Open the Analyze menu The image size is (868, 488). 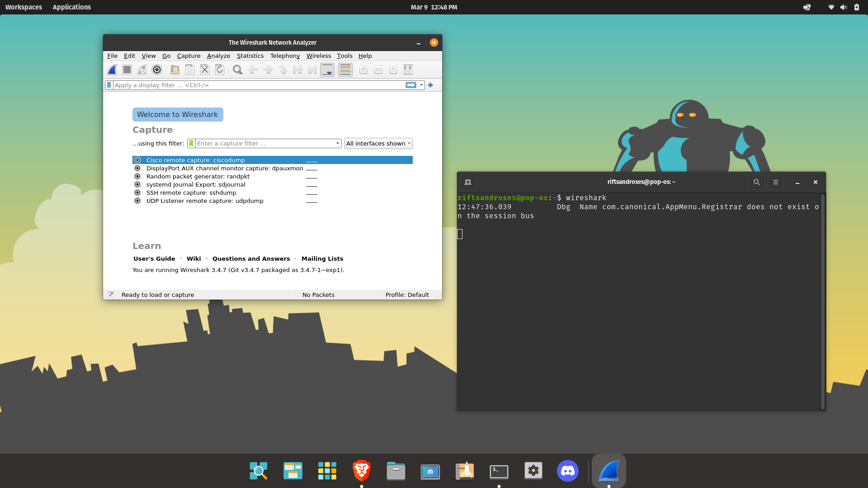click(x=218, y=56)
